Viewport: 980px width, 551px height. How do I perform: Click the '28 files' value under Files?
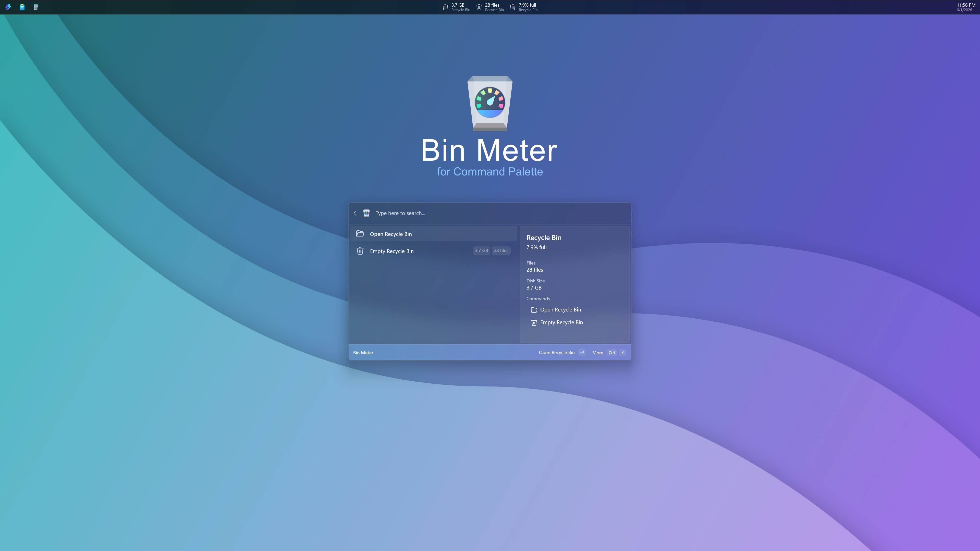(534, 270)
